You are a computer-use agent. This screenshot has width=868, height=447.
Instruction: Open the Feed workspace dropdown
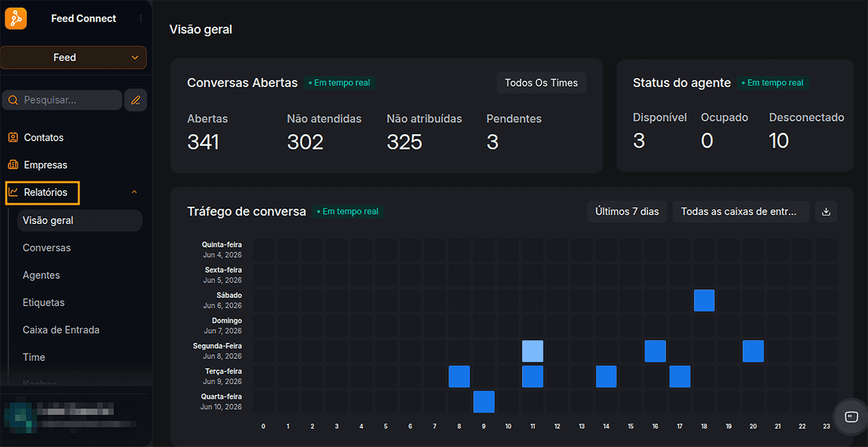[x=73, y=58]
